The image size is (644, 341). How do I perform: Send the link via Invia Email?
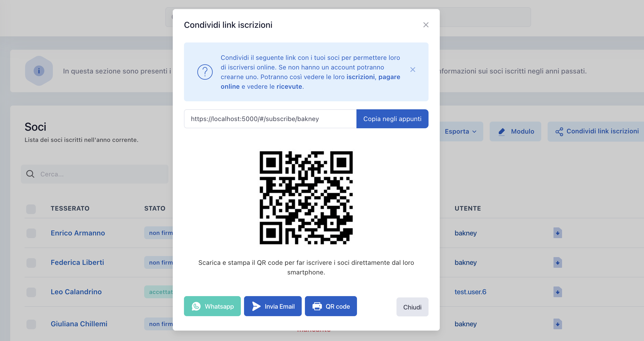point(273,306)
